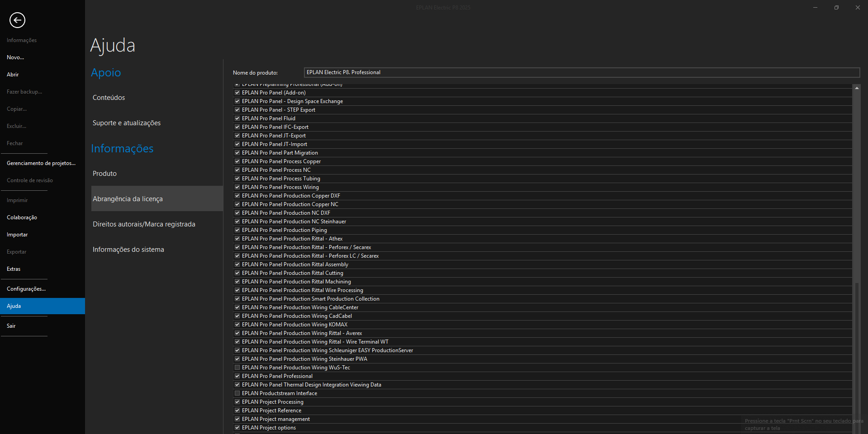Open Gerenciamento de projetos...

pyautogui.click(x=41, y=163)
